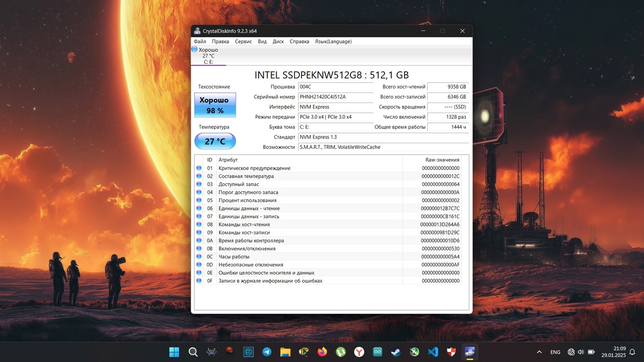Click the total host reads value 9358 GB

tap(448, 86)
